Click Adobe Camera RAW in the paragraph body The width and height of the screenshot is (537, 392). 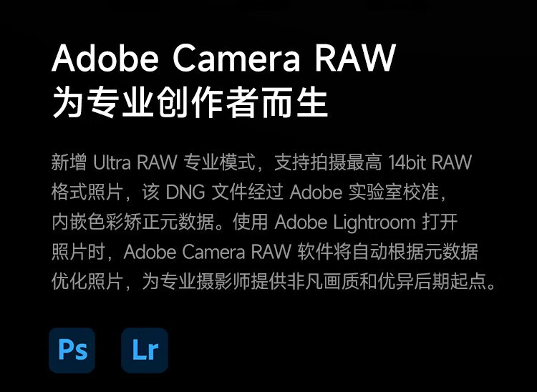(x=208, y=252)
